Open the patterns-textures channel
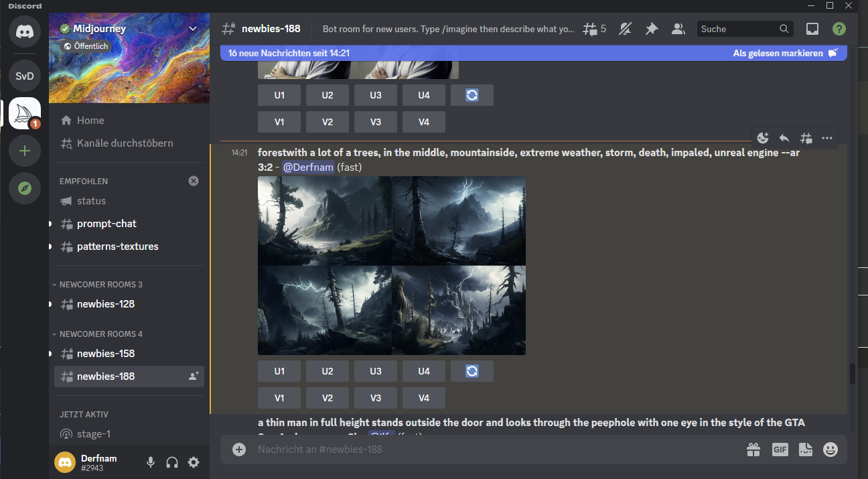 [129, 247]
